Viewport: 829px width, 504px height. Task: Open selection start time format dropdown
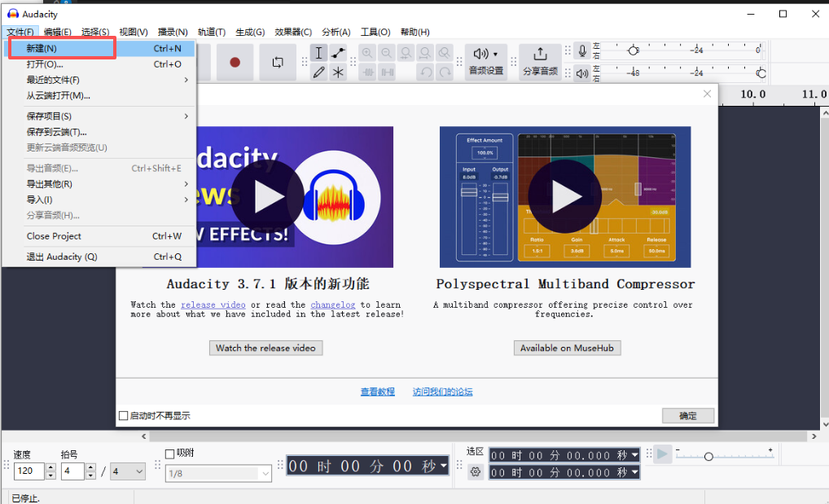click(634, 455)
